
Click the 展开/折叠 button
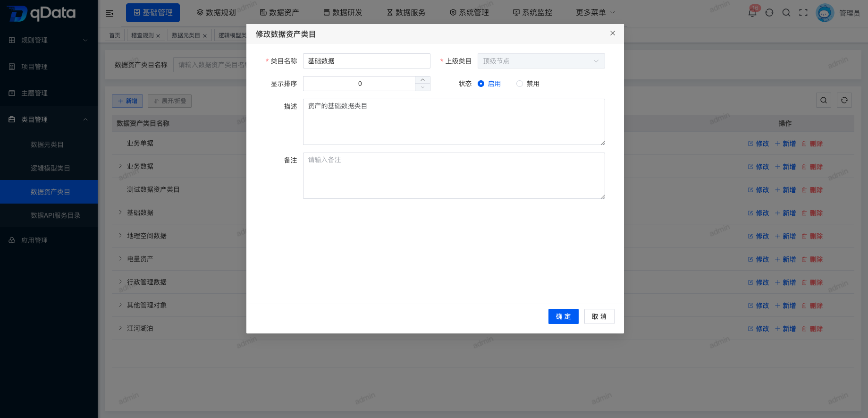click(x=169, y=101)
